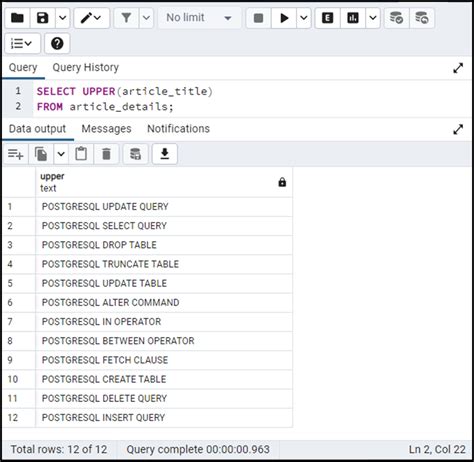Viewport: 474px width, 462px height.
Task: Expand the No limit rows dropdown
Action: tap(199, 18)
